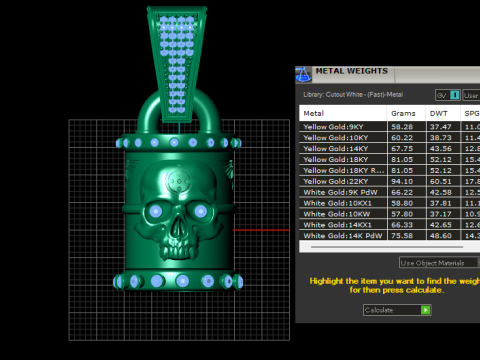Toggle the GV switch
480x360 pixels.
click(x=448, y=95)
